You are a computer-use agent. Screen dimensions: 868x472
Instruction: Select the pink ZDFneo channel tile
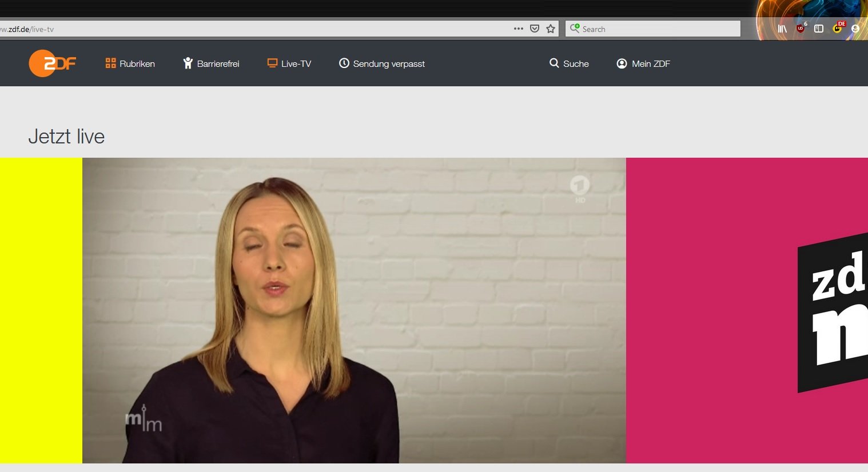(747, 310)
